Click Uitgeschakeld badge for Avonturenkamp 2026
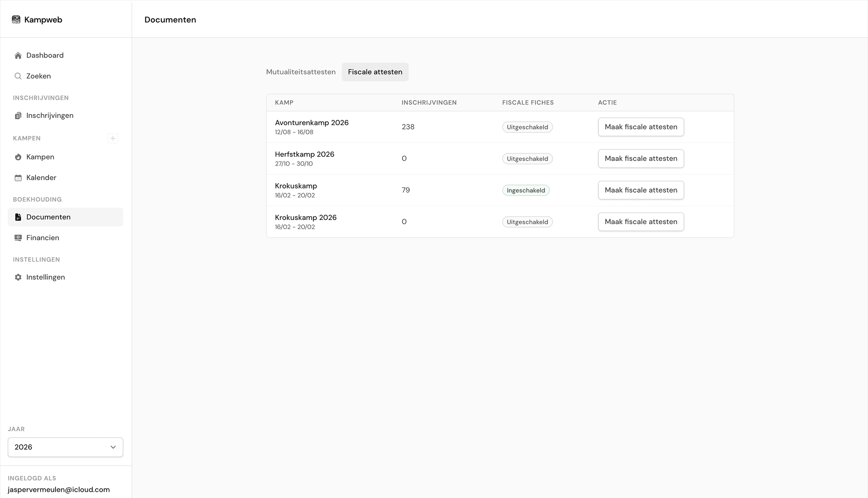The height and width of the screenshot is (498, 868). pyautogui.click(x=527, y=127)
